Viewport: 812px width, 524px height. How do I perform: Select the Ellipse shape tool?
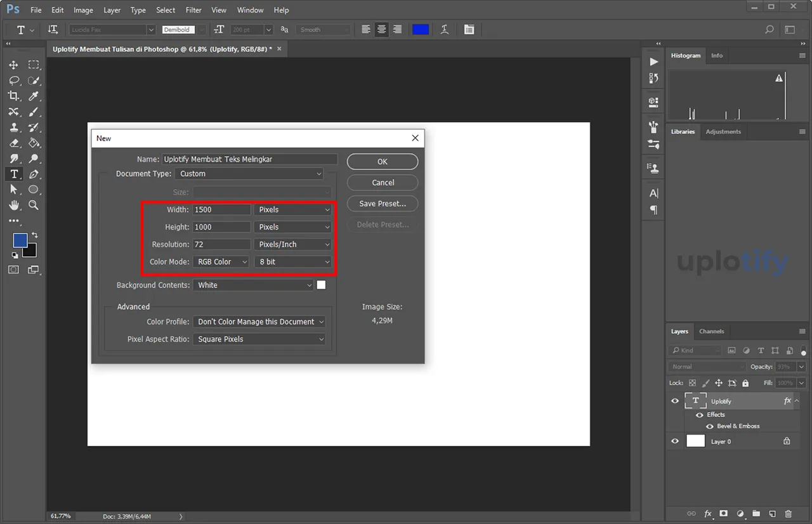[34, 190]
